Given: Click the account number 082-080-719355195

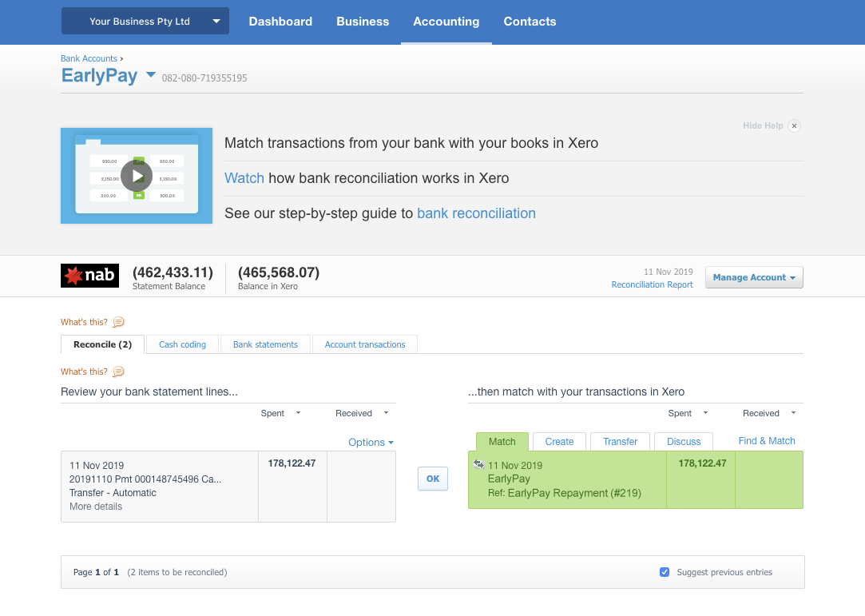Looking at the screenshot, I should 204,78.
